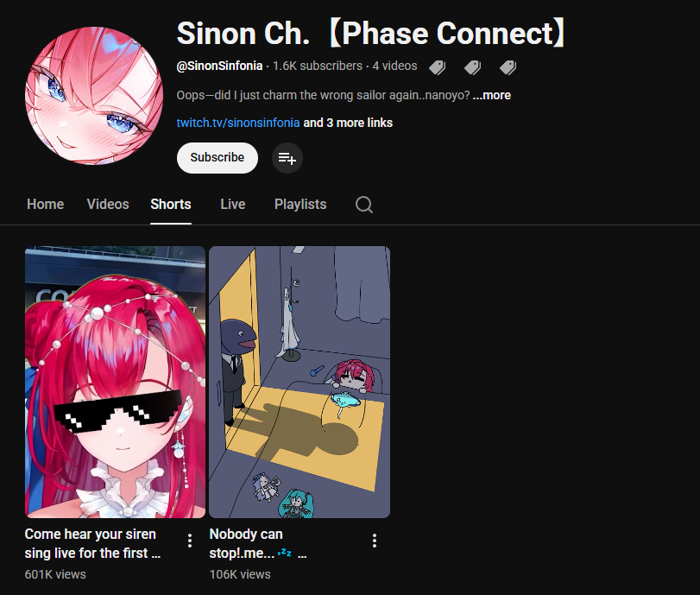
Task: Play the red-haired sunglasses short thumbnail
Action: 115,382
